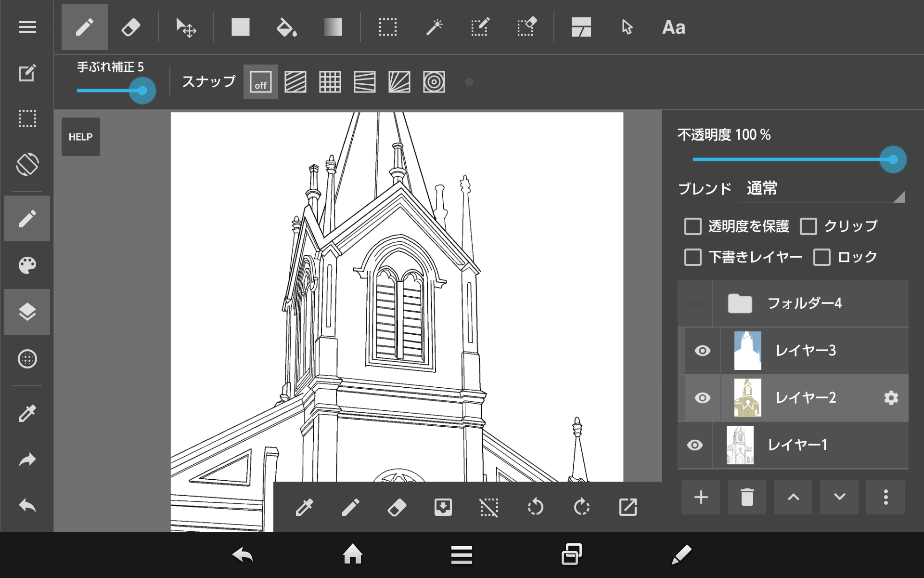Check 透明度を保護 checkbox
Viewport: 924px width, 578px height.
coord(693,226)
